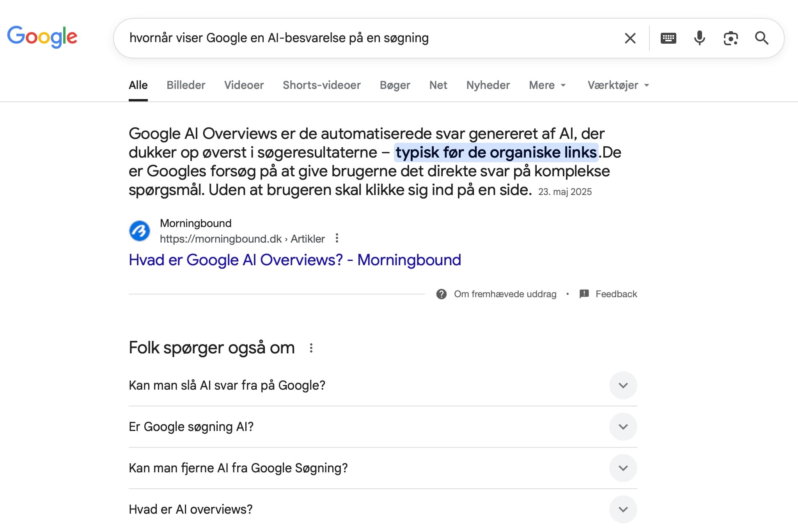Open the options dots next to "Folk spørger også om"
This screenshot has width=798, height=532.
click(311, 348)
